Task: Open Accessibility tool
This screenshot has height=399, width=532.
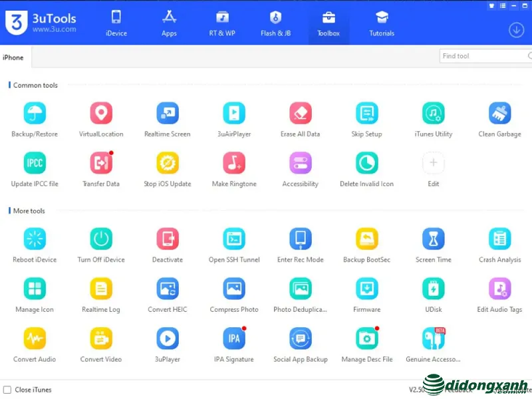Action: 301,163
